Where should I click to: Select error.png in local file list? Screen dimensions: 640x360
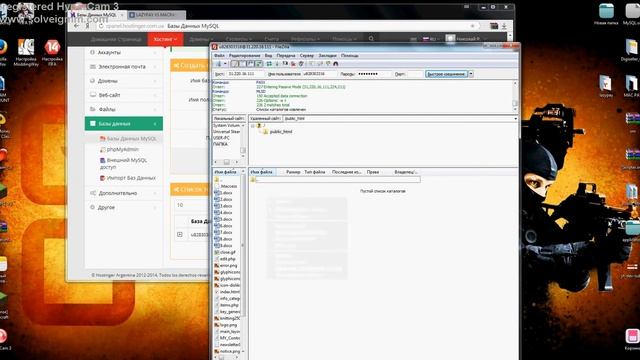click(x=226, y=265)
